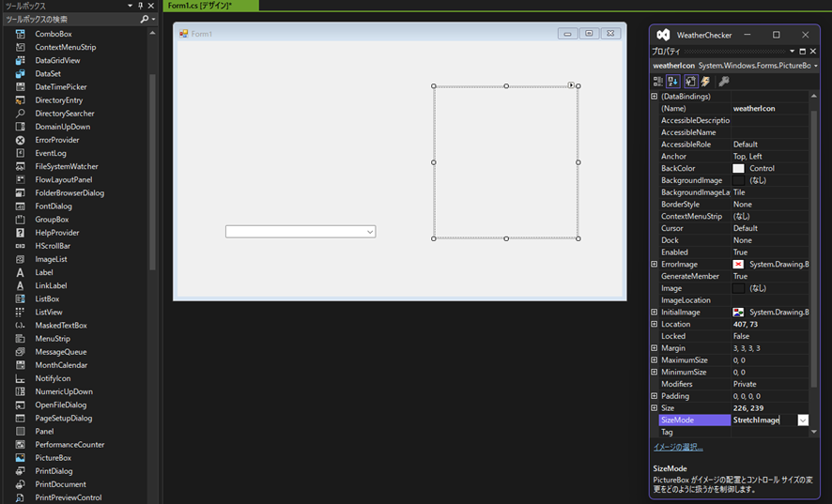Select the ComboBox toolbox icon
This screenshot has height=504, width=832.
coord(20,34)
